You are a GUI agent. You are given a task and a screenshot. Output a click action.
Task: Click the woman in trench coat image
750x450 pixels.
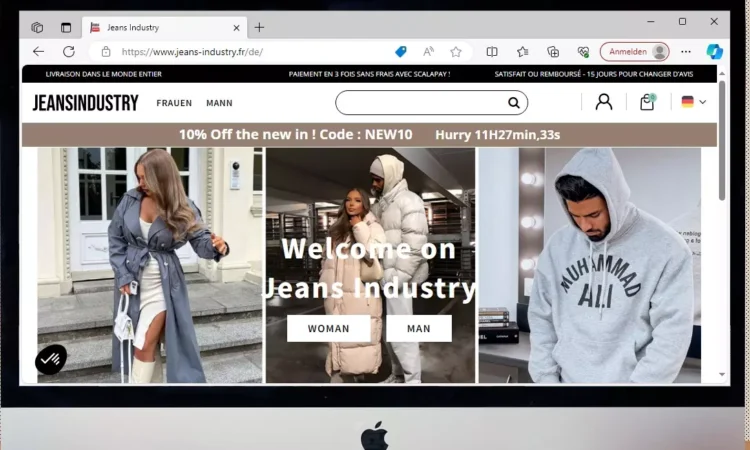[x=150, y=265]
